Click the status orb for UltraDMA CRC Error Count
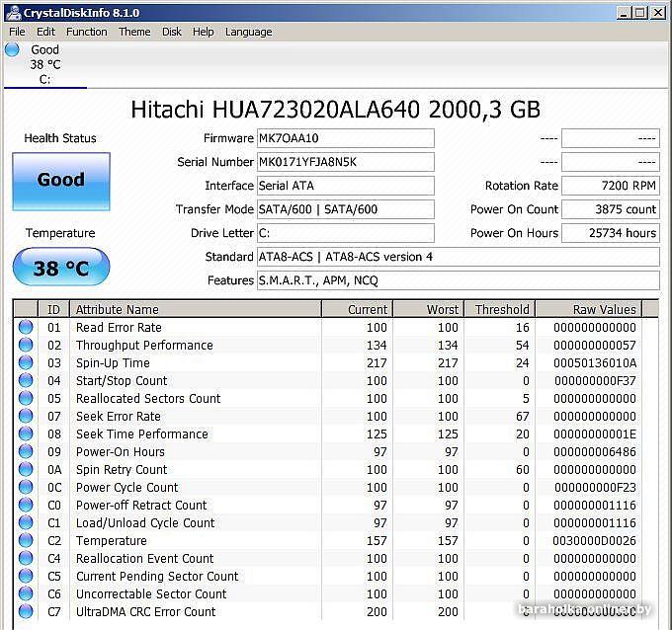The height and width of the screenshot is (630, 672). pos(26,611)
